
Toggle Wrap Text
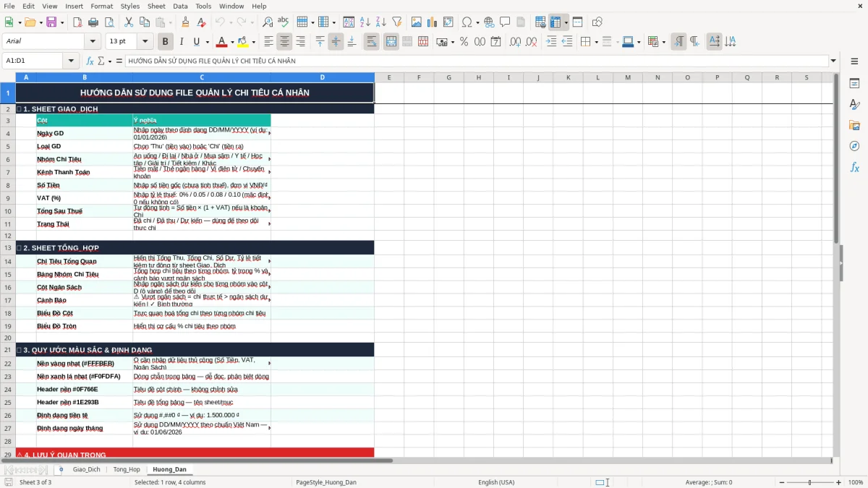click(x=372, y=42)
